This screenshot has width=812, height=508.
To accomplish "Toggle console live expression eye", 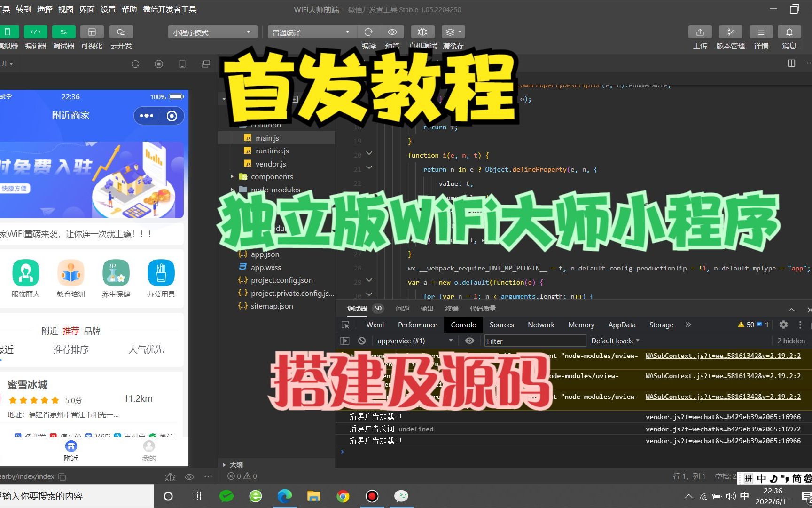I will click(x=469, y=341).
